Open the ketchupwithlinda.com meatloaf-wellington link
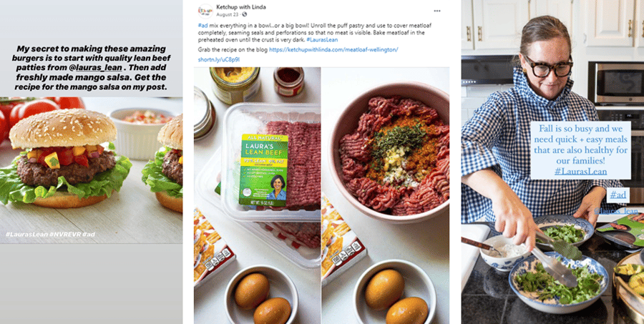This screenshot has height=324, width=644. [x=333, y=49]
